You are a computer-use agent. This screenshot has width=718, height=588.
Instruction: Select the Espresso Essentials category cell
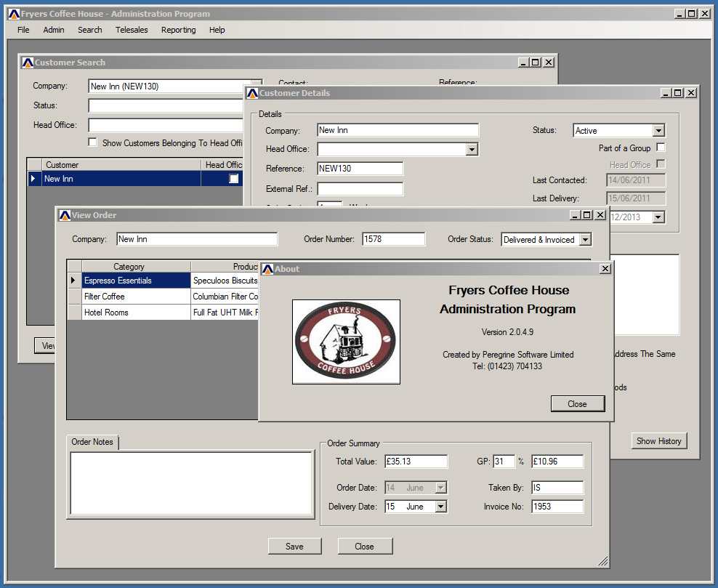pos(136,281)
